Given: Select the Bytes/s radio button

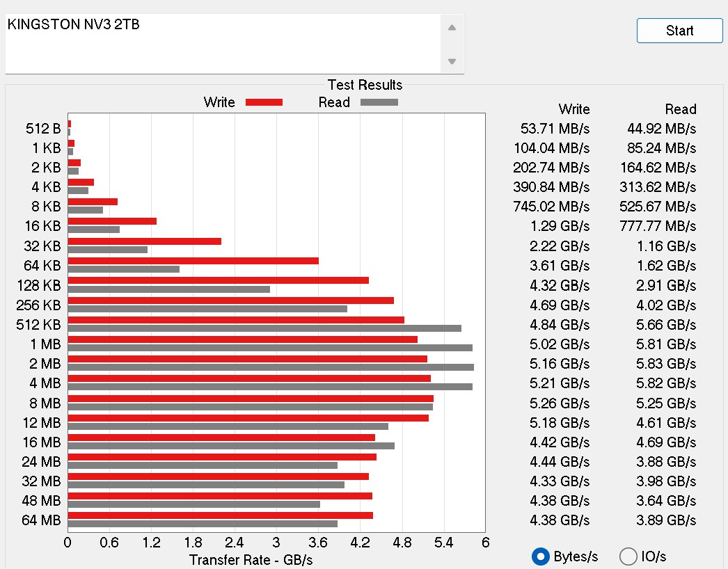Looking at the screenshot, I should (x=540, y=556).
